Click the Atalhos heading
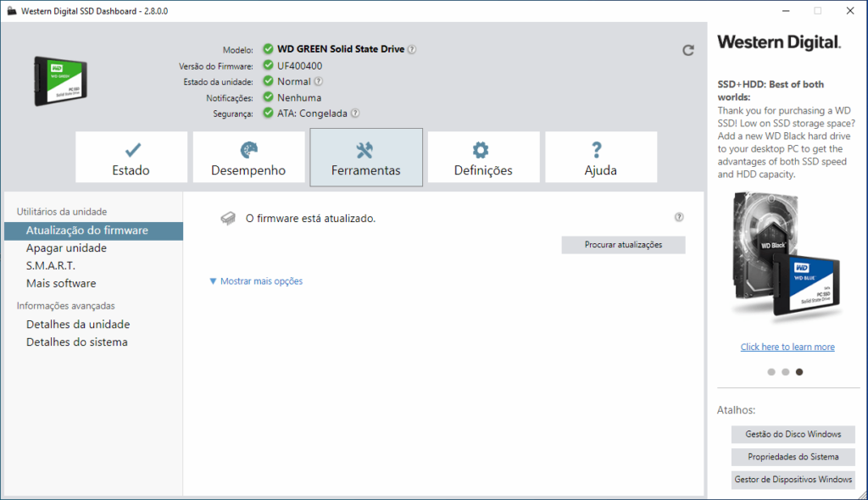Viewport: 868px width, 500px height. click(736, 410)
